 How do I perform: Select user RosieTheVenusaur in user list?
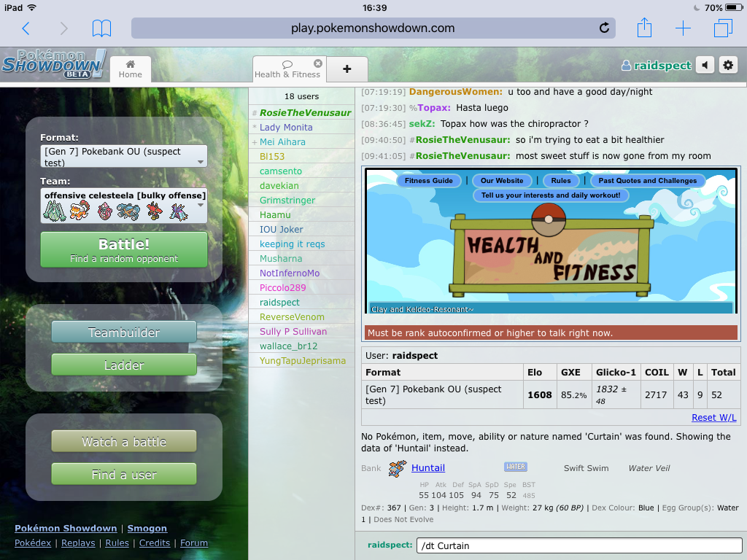pyautogui.click(x=305, y=113)
